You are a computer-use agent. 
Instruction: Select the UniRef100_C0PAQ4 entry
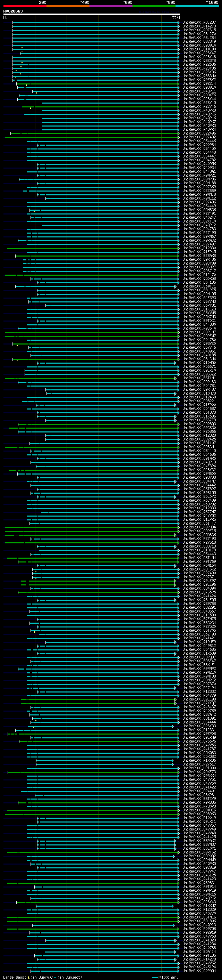tap(199, 971)
